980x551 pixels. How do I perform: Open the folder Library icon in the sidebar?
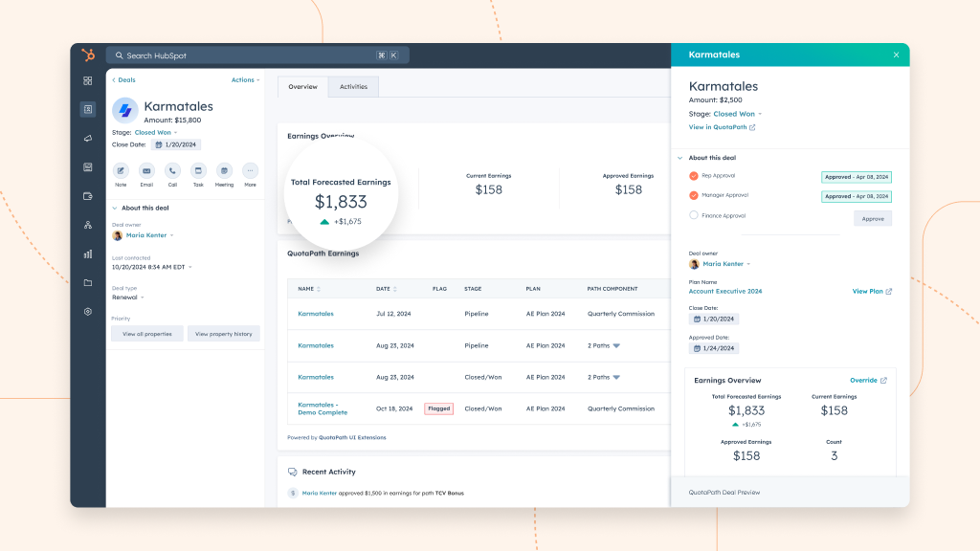[x=87, y=282]
